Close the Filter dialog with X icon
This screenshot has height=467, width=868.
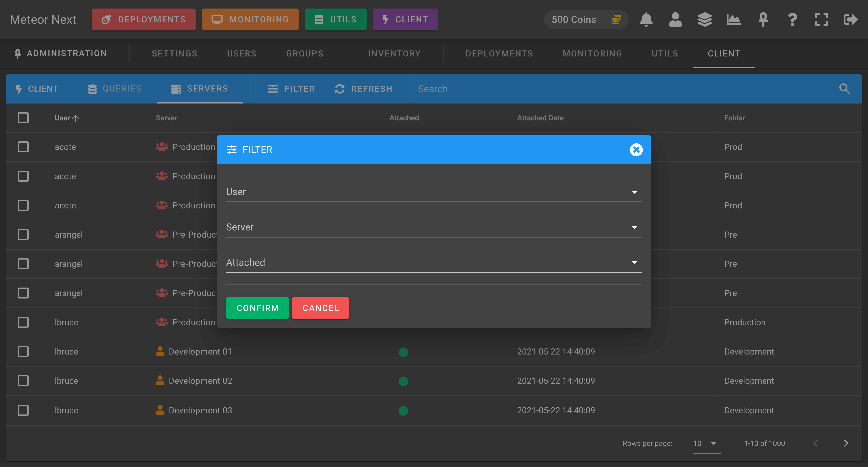pos(636,150)
